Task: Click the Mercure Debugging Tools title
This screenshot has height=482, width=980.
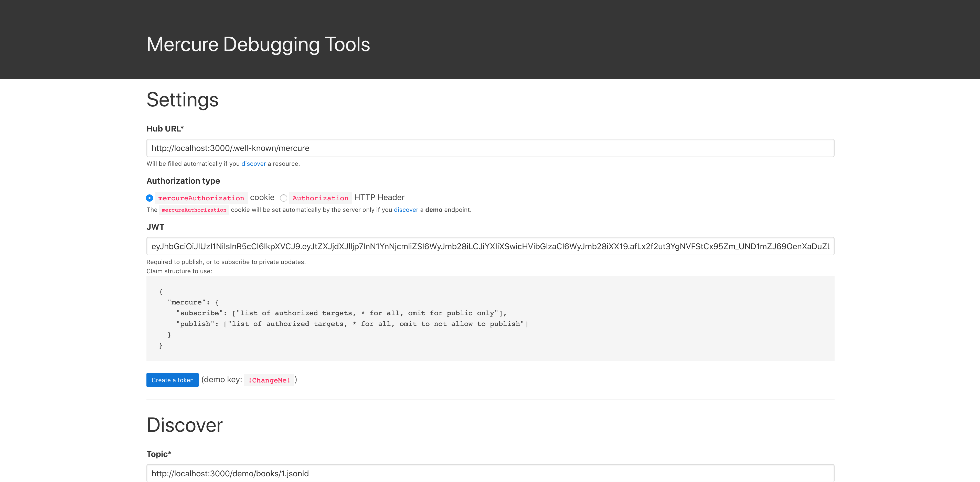Action: pyautogui.click(x=258, y=45)
